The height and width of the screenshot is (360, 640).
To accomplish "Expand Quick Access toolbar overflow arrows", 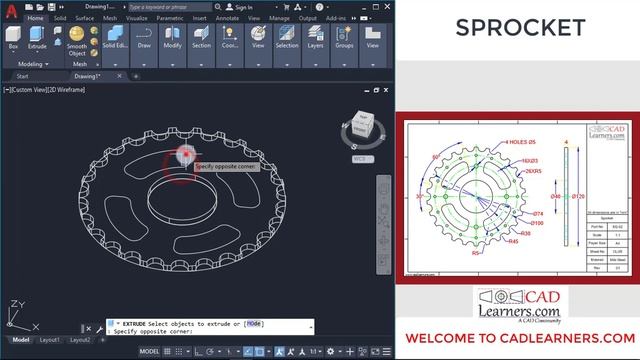I will point(61,7).
